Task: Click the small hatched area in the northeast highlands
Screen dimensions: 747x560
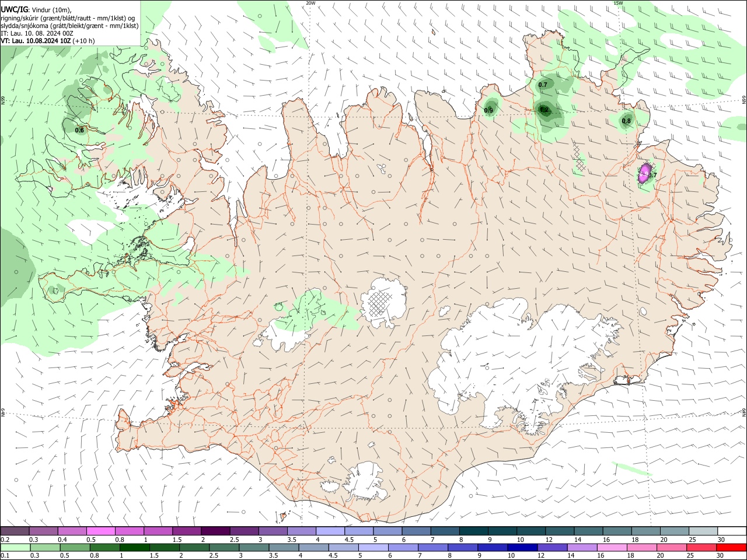Action: point(579,156)
